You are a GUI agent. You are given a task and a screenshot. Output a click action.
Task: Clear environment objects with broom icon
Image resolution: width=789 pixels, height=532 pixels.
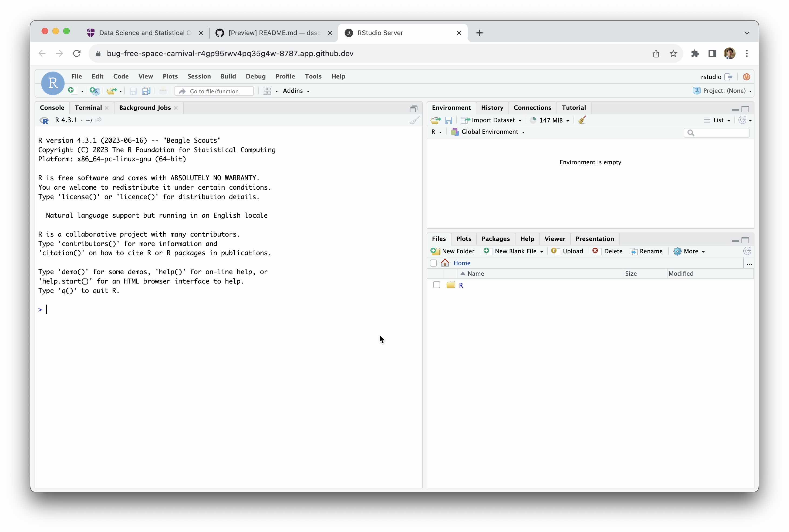click(x=582, y=120)
